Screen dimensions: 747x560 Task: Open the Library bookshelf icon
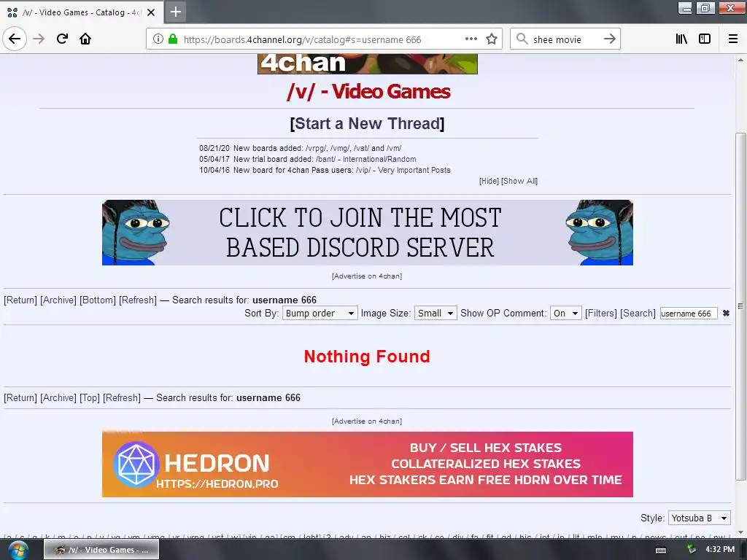coord(681,39)
